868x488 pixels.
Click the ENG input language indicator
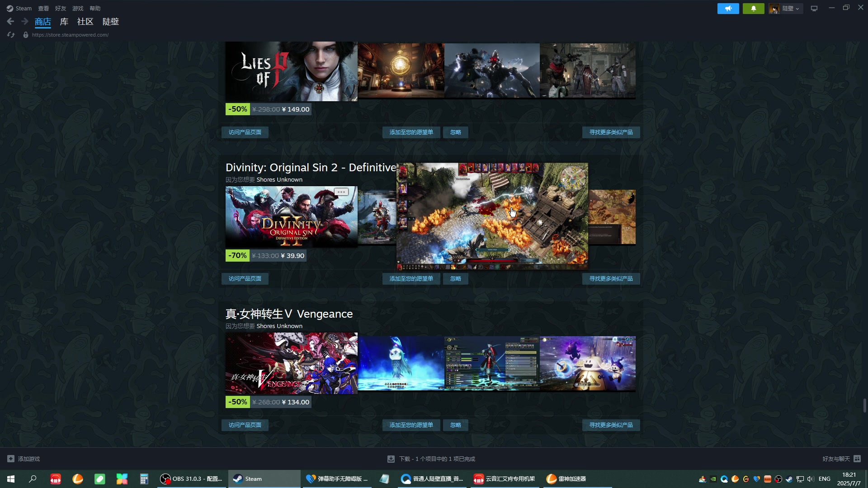[825, 479]
